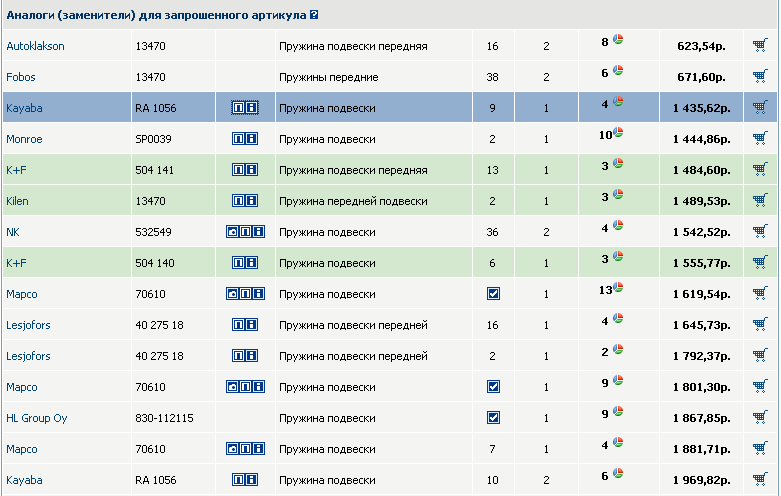Click the price 1 444,86р.

(x=701, y=139)
